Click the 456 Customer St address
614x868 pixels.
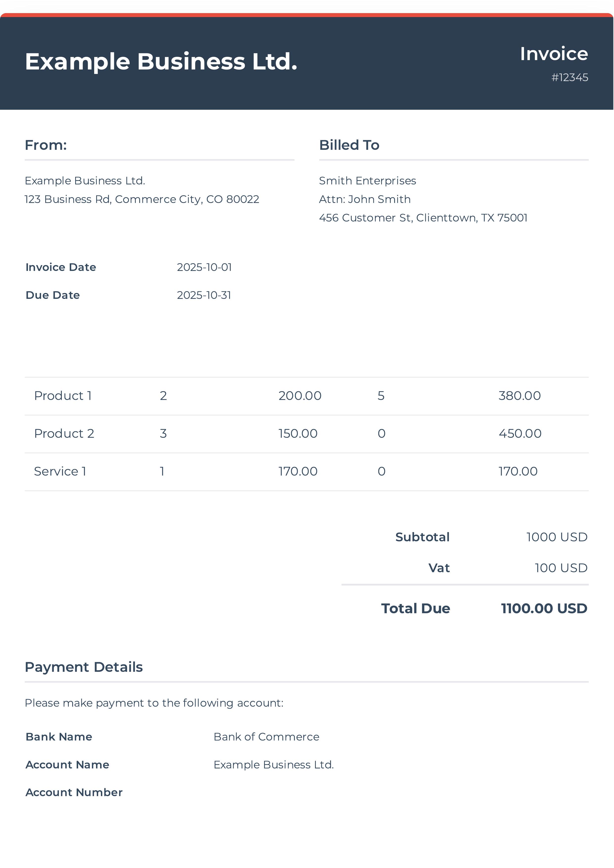(x=423, y=218)
